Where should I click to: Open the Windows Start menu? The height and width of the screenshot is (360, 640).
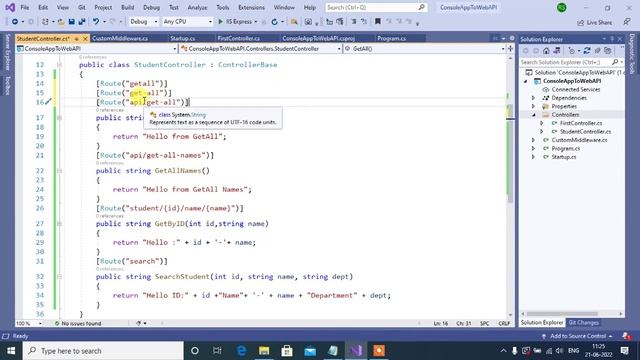coord(11,351)
